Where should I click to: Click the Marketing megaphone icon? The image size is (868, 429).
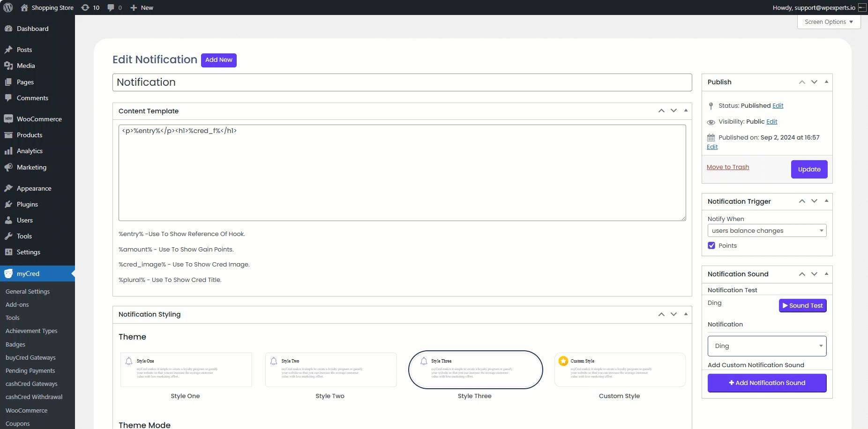[x=8, y=167]
